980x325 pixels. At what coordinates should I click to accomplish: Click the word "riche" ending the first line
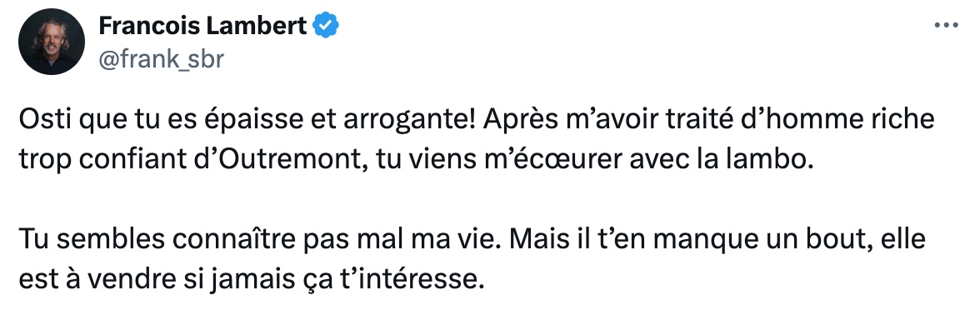[902, 120]
